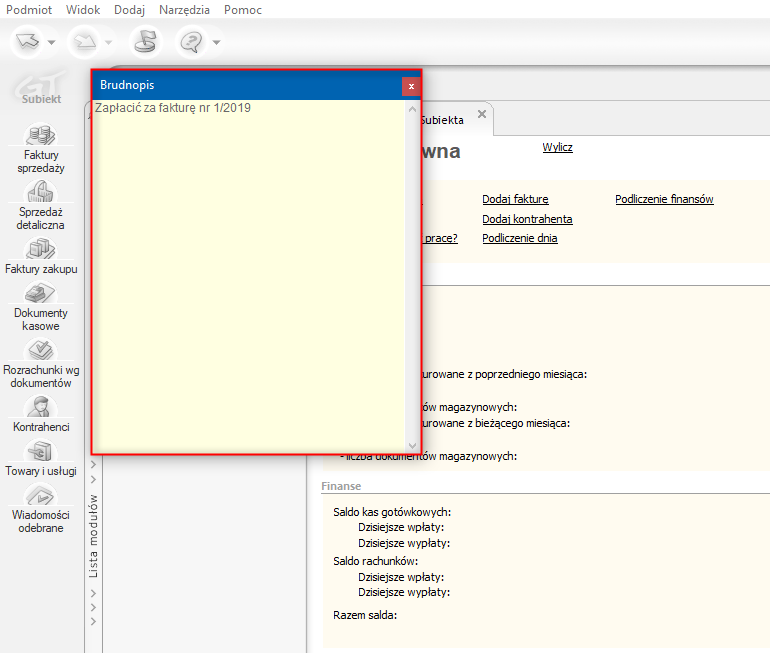Image resolution: width=770 pixels, height=653 pixels.
Task: Open the Widok menu
Action: (x=82, y=10)
